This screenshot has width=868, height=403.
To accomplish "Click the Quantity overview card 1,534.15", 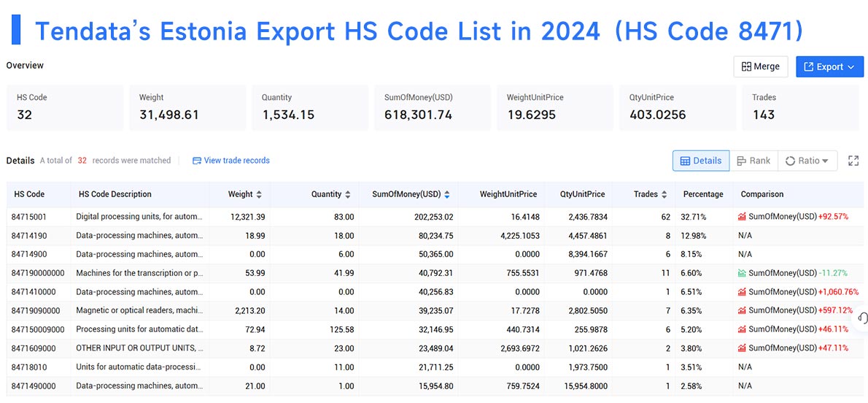I will coord(310,107).
